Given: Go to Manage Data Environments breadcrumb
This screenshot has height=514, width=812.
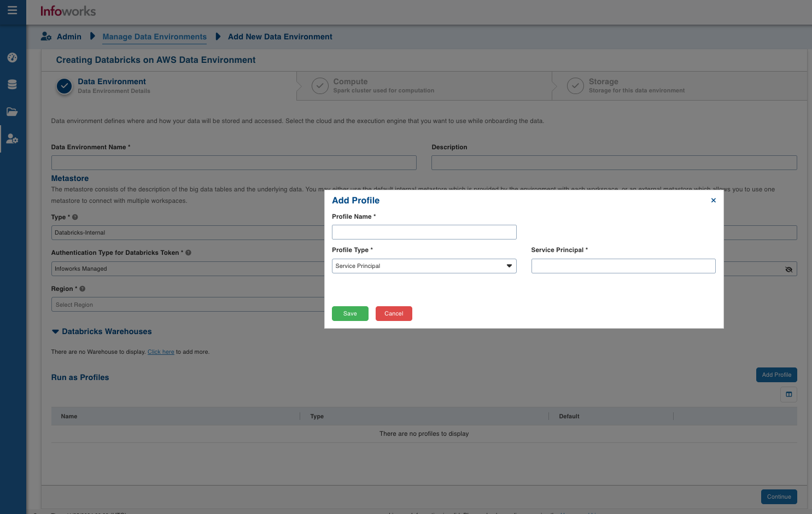Looking at the screenshot, I should [155, 37].
